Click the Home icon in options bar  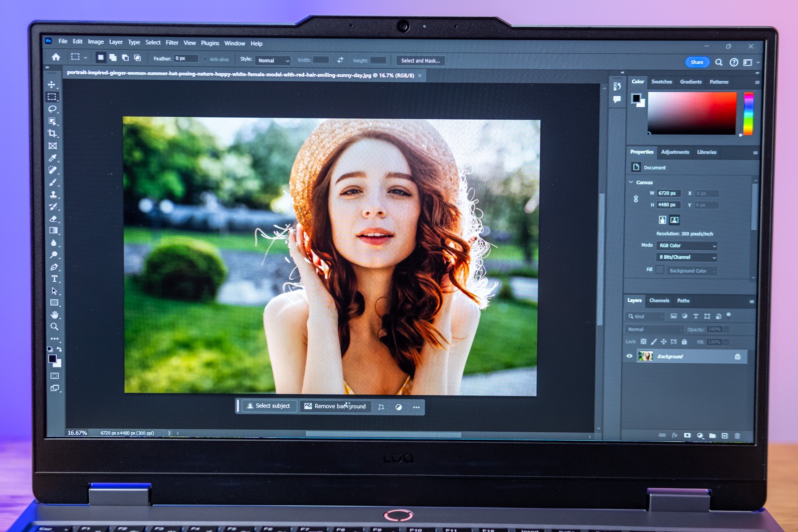click(x=56, y=57)
